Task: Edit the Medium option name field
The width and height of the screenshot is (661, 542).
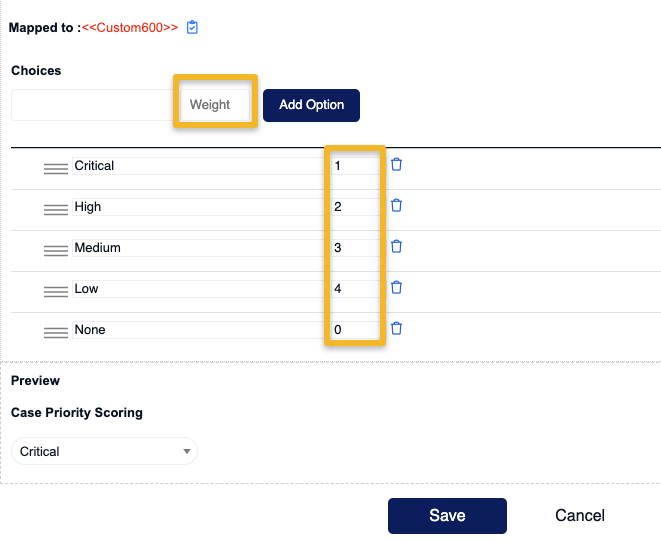Action: [199, 248]
